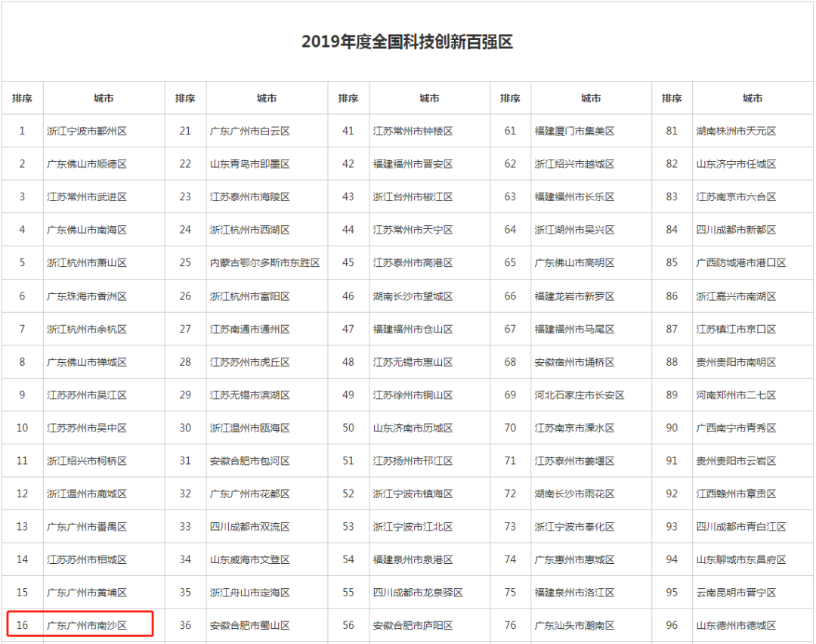The width and height of the screenshot is (816, 644).
Task: Select the table title 2019年度全国科技创新百强区
Action: point(408,42)
